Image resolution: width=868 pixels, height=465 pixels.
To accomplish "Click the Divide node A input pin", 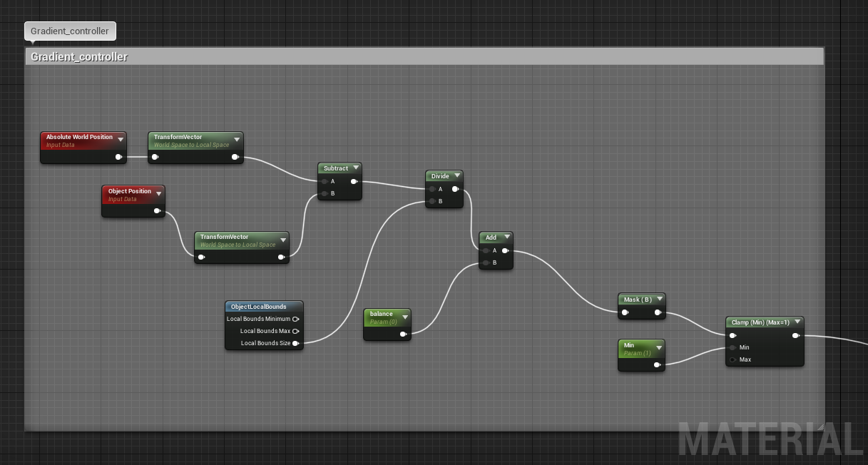I will 432,189.
